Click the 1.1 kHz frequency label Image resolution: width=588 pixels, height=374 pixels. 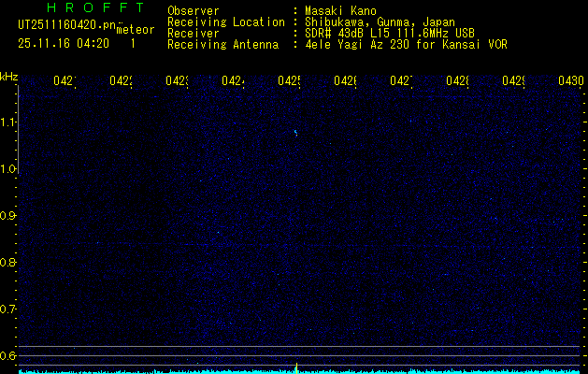click(7, 122)
